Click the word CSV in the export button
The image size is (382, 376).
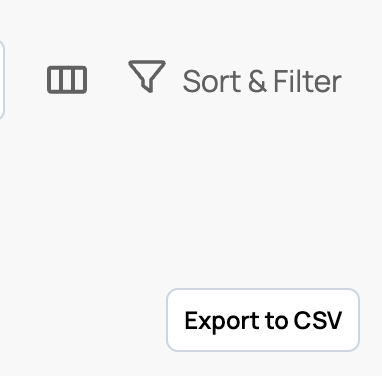click(318, 320)
